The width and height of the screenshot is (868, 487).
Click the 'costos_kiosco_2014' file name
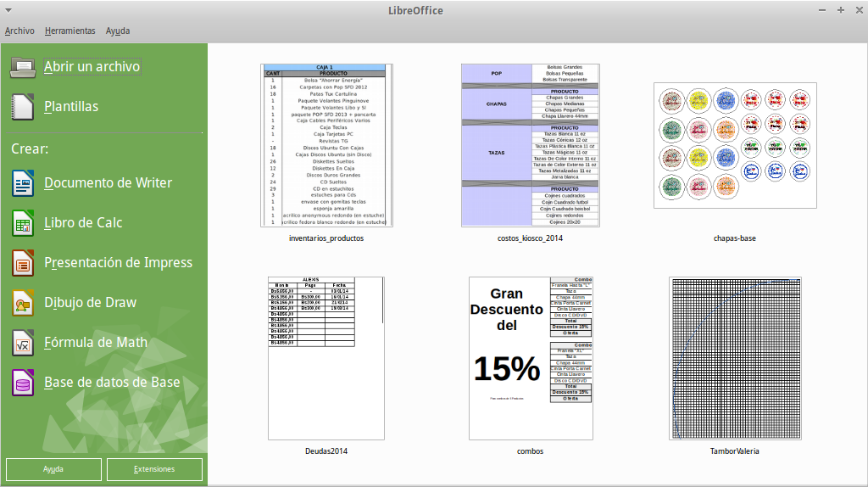point(531,238)
